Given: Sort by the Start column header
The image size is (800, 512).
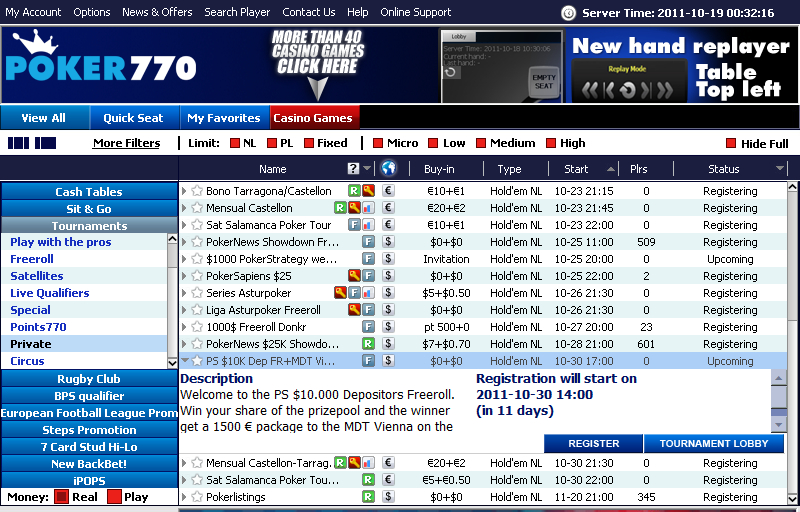Looking at the screenshot, I should [577, 169].
